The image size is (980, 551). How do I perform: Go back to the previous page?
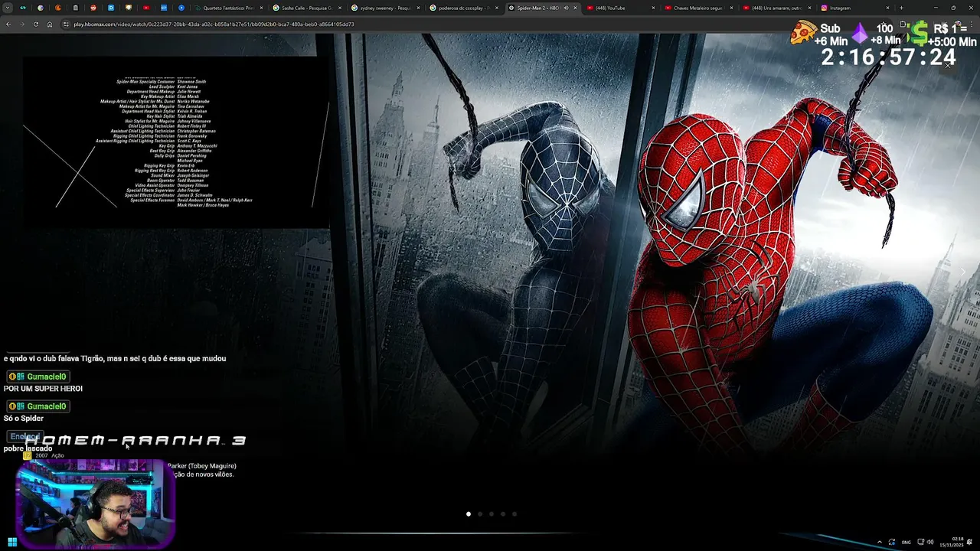tap(8, 24)
